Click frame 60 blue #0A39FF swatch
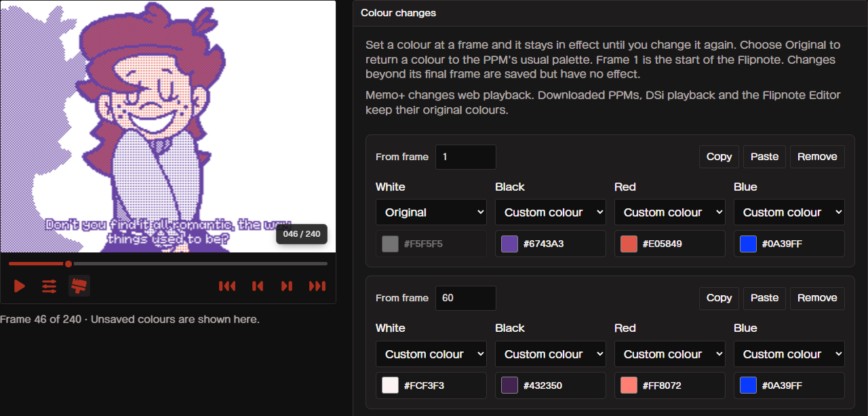Screen dimensions: 868x416 [748, 385]
